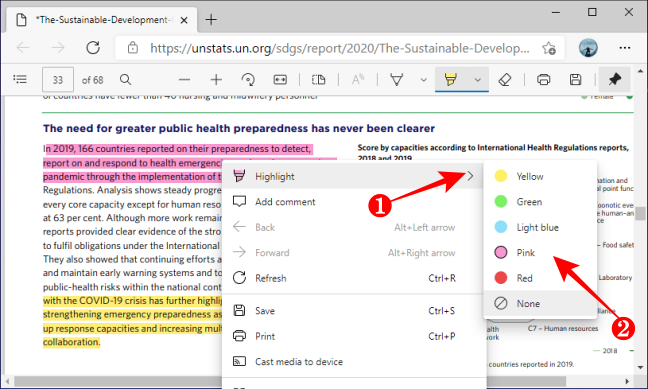Go back in browser history

(x=23, y=48)
